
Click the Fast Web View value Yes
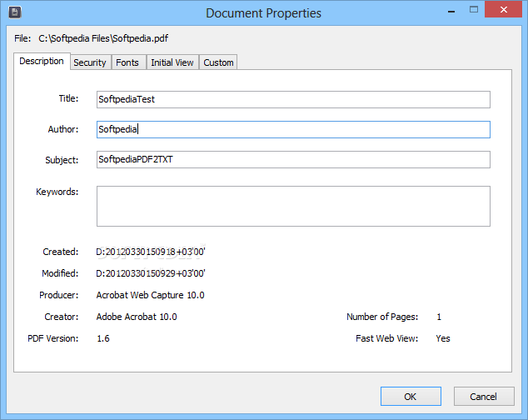[x=443, y=338]
